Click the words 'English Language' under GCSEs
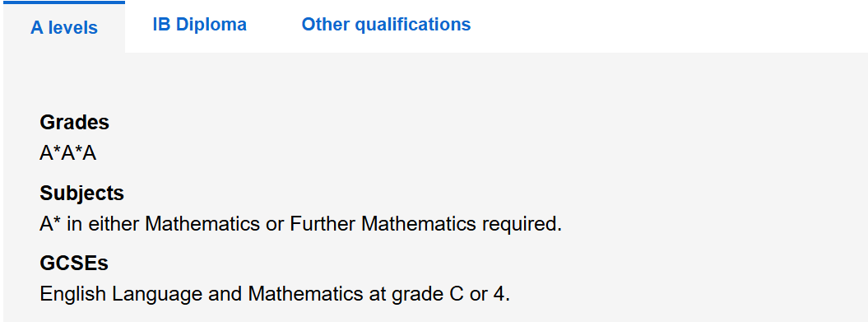 tap(121, 294)
